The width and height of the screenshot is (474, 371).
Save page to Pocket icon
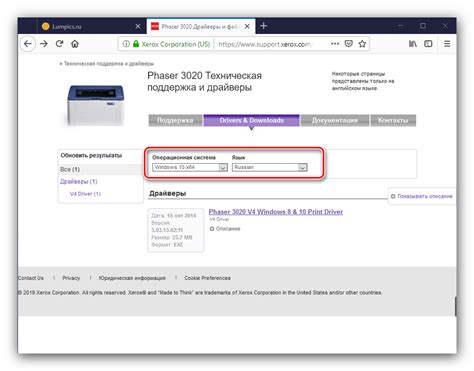coord(349,44)
